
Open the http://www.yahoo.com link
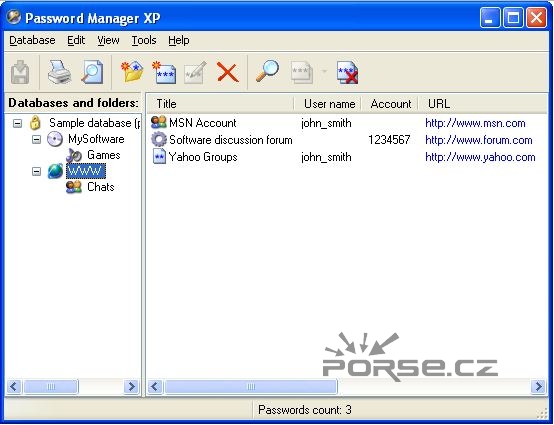click(x=480, y=157)
